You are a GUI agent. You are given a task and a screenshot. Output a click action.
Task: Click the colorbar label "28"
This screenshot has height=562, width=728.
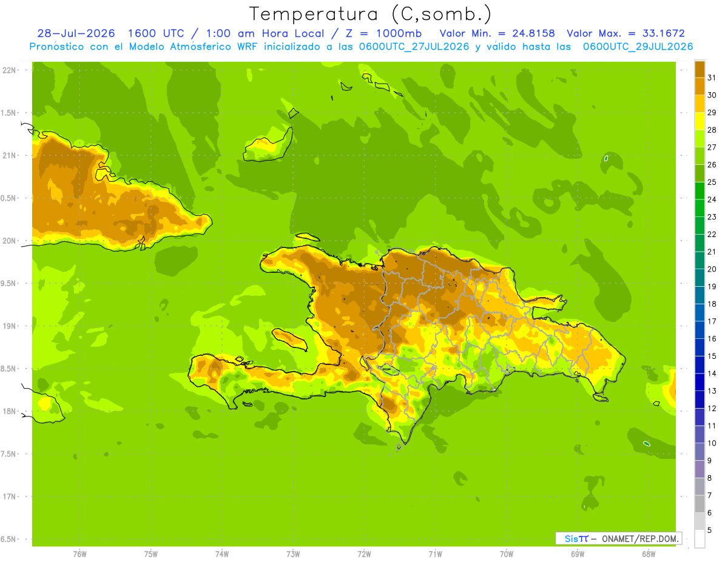coord(712,130)
